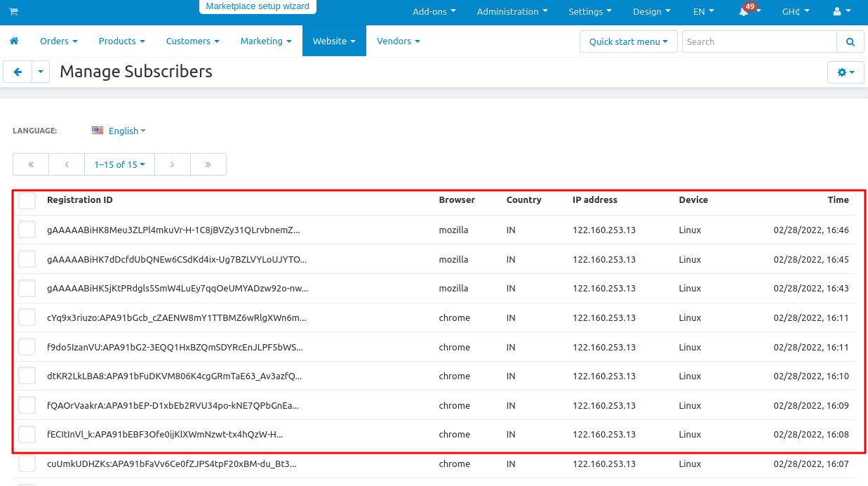The width and height of the screenshot is (868, 486).
Task: Go to the home dashboard icon
Action: [x=14, y=41]
